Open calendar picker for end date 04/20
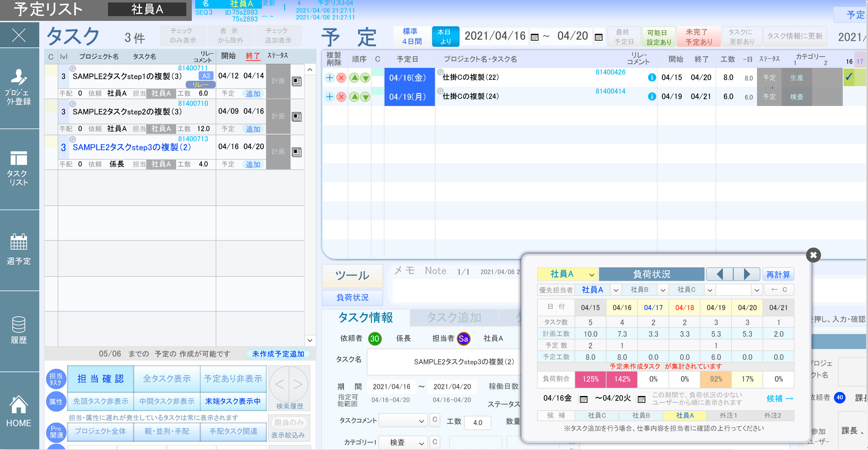The height and width of the screenshot is (450, 868). [x=598, y=37]
